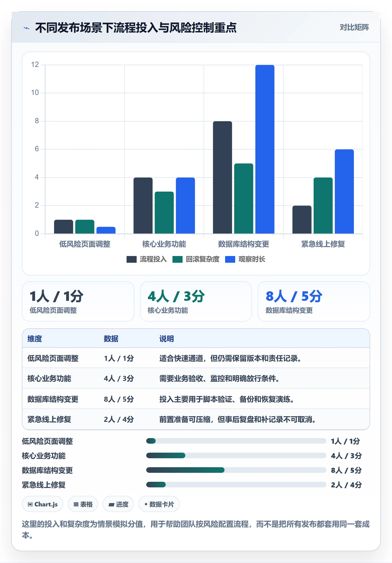Viewport: 392px width, 563px height.
Task: Click table cell 数据库结构变更
Action: tap(53, 399)
